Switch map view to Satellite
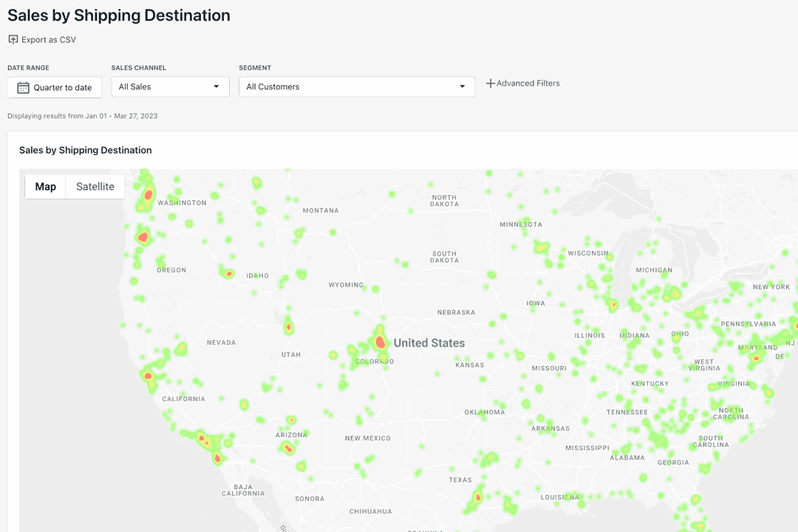This screenshot has width=798, height=532. point(95,187)
